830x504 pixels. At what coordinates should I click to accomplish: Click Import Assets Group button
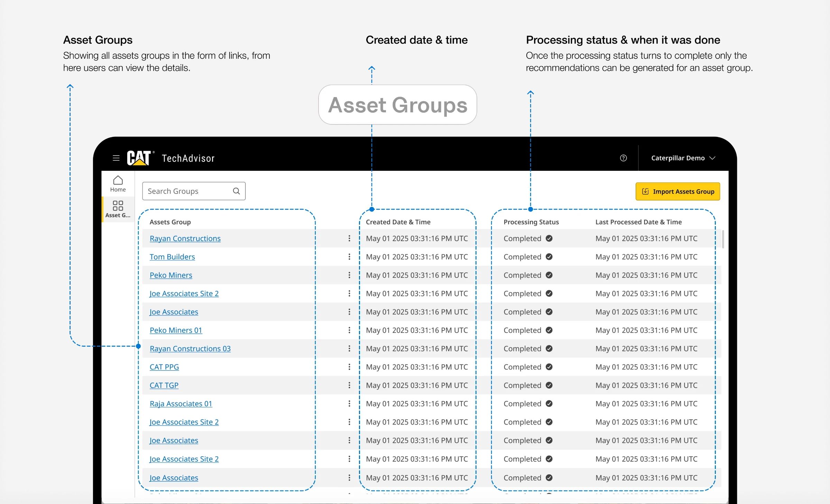678,192
